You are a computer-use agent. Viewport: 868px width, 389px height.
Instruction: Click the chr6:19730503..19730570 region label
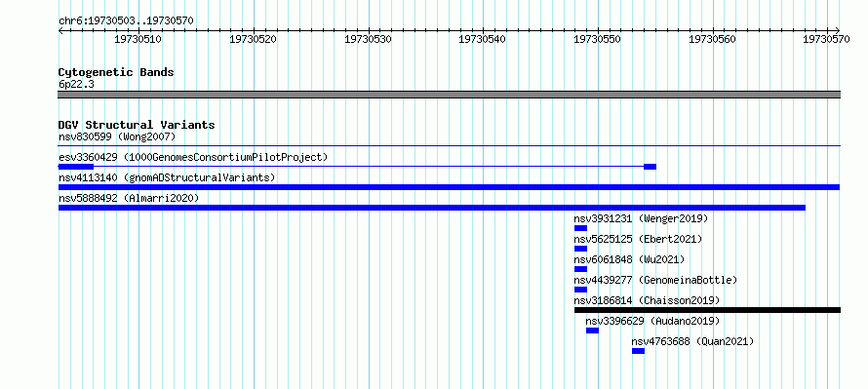(x=126, y=20)
